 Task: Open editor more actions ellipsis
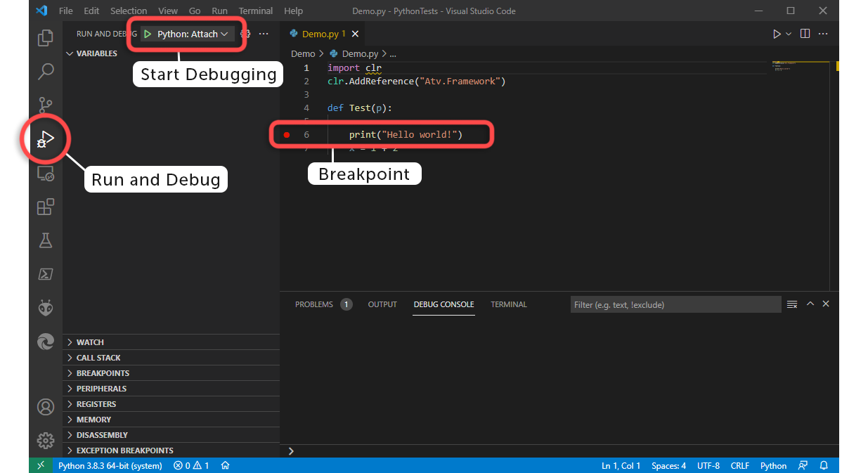tap(823, 34)
